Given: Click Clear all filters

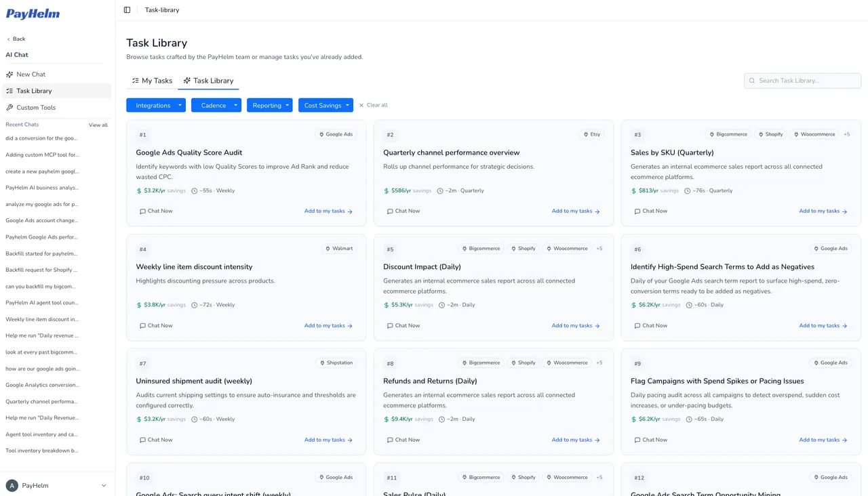Looking at the screenshot, I should tap(373, 105).
